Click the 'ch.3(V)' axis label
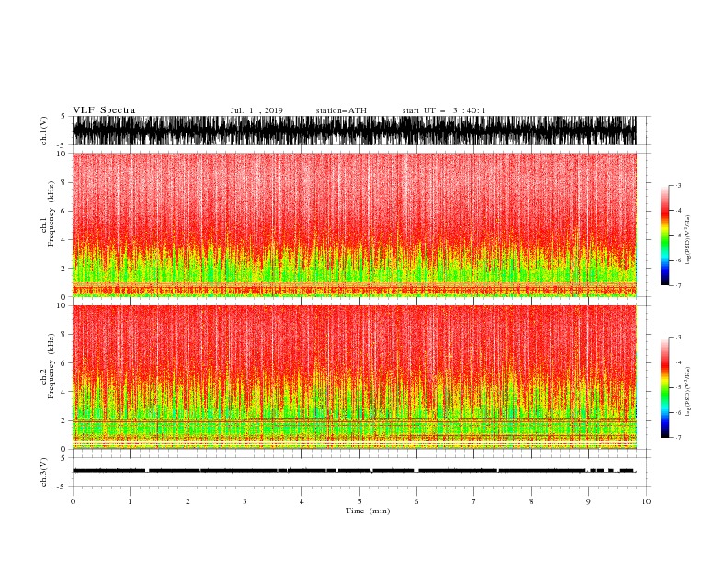The height and width of the screenshot is (563, 728). (44, 472)
